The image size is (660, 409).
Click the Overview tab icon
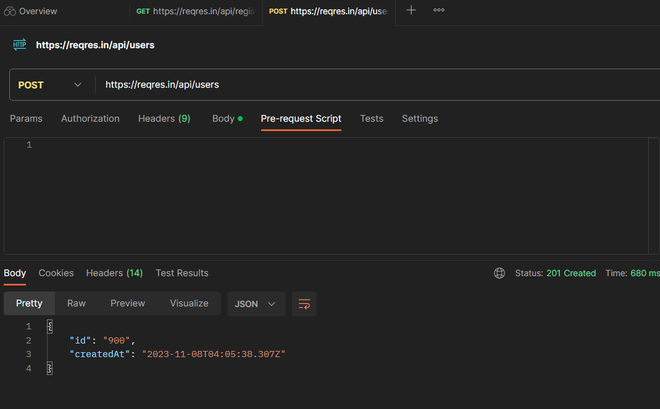tap(10, 11)
